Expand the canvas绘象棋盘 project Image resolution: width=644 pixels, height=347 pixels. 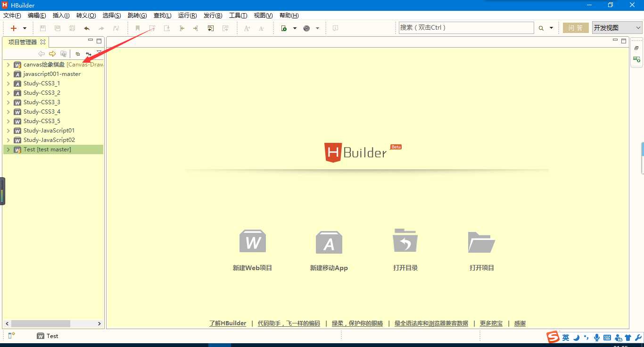click(x=8, y=65)
